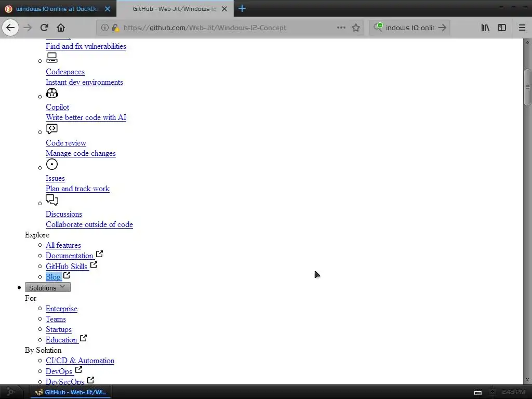Viewport: 532px width, 399px height.
Task: Open the All features link
Action: 63,245
